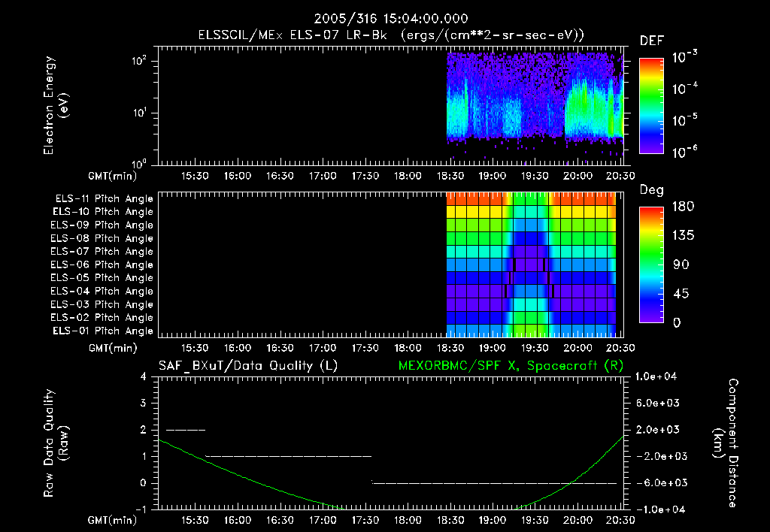Select the Raw Data Quality (Raw) axis label
Viewport: 770px width, 532px height.
(56, 443)
